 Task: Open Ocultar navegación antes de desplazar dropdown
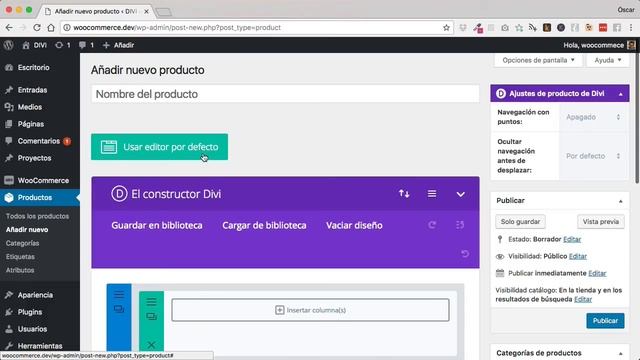point(593,156)
